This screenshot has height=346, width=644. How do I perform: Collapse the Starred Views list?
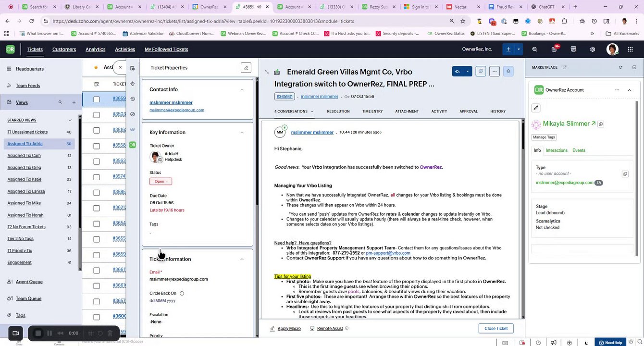70,120
